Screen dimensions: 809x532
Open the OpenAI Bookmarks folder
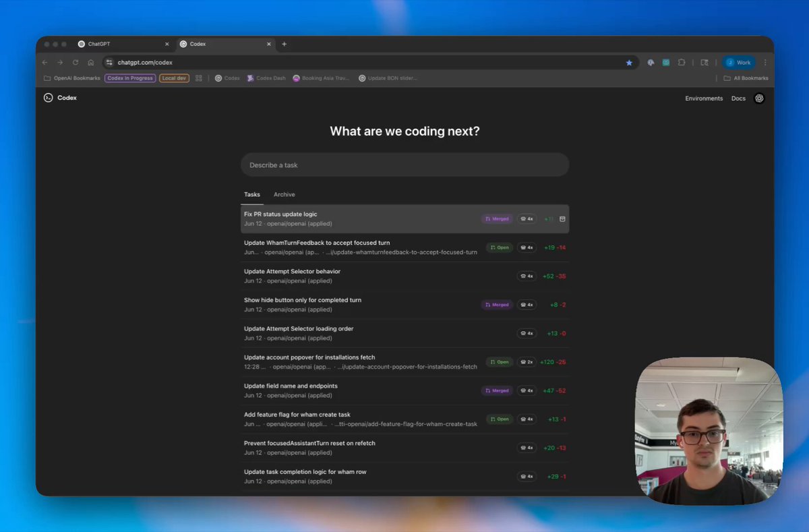click(72, 78)
